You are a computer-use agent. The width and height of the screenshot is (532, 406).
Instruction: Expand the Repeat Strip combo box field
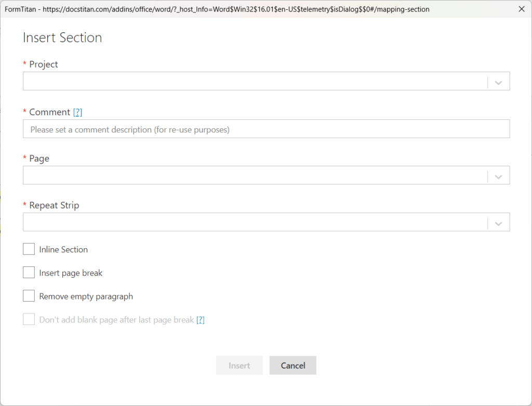point(255,222)
